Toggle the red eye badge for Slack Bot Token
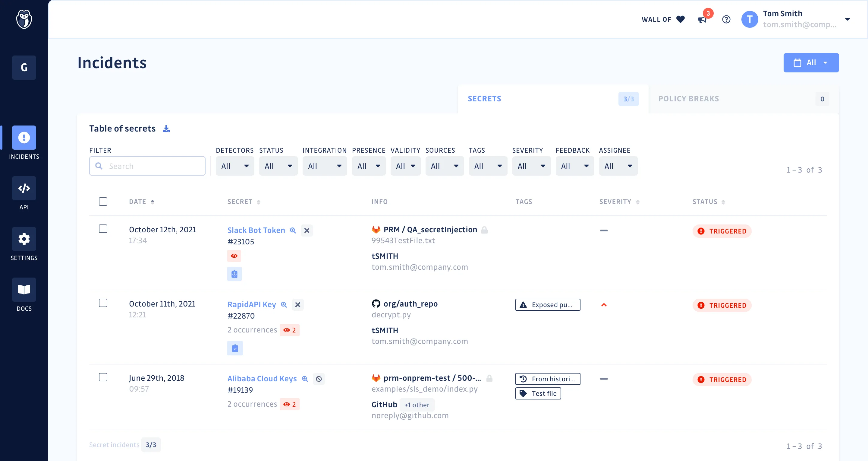The image size is (868, 461). coord(234,256)
